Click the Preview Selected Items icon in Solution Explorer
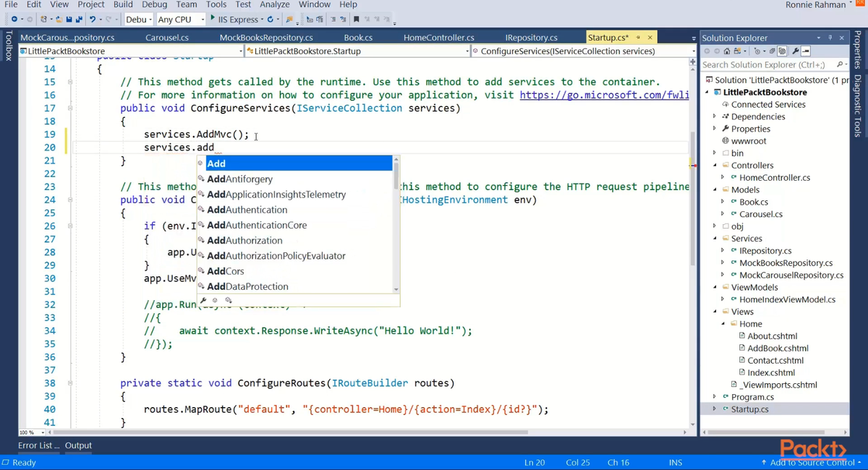Viewport: 868px width, 470px height. [x=806, y=51]
